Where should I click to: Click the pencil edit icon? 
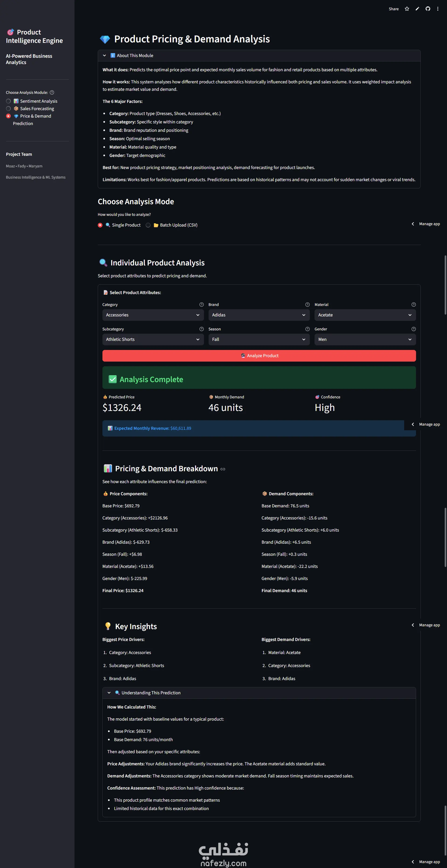[x=417, y=9]
